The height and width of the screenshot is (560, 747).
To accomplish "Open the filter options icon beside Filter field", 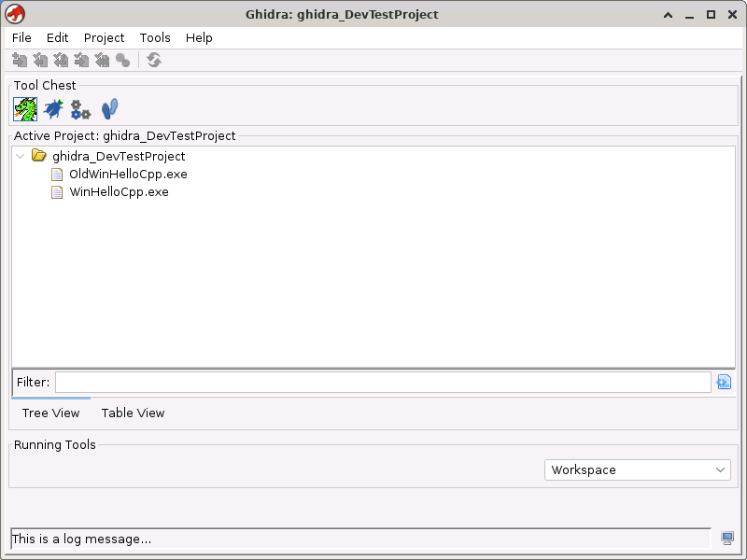I will [724, 382].
